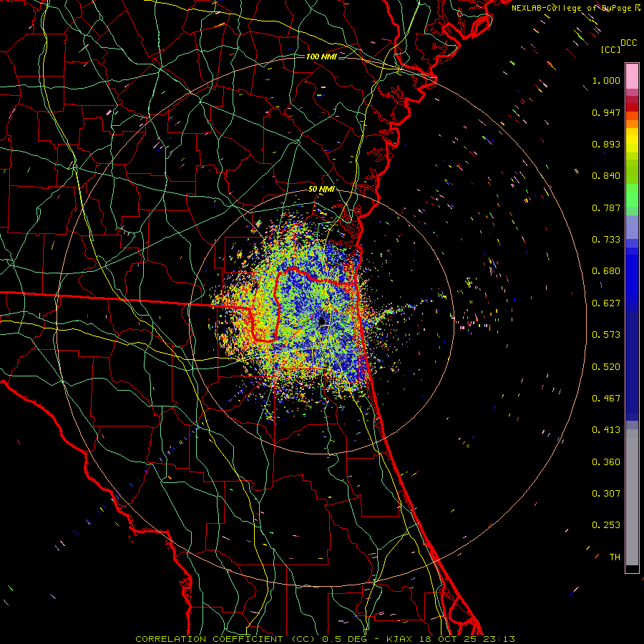The width and height of the screenshot is (644, 644).
Task: Select the 0.573 legend value
Action: tap(606, 335)
